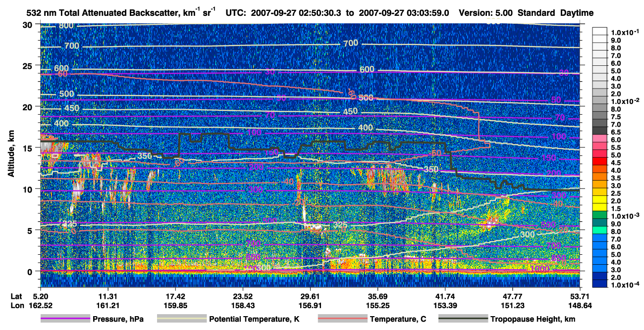Click longitude value 151.23
This screenshot has height=330, width=644.
coord(513,306)
